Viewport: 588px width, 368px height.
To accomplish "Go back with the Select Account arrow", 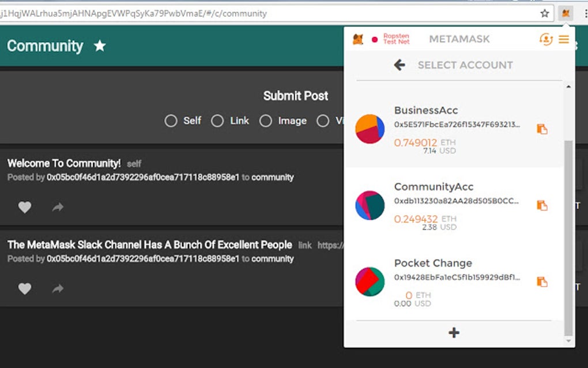I will (x=399, y=65).
